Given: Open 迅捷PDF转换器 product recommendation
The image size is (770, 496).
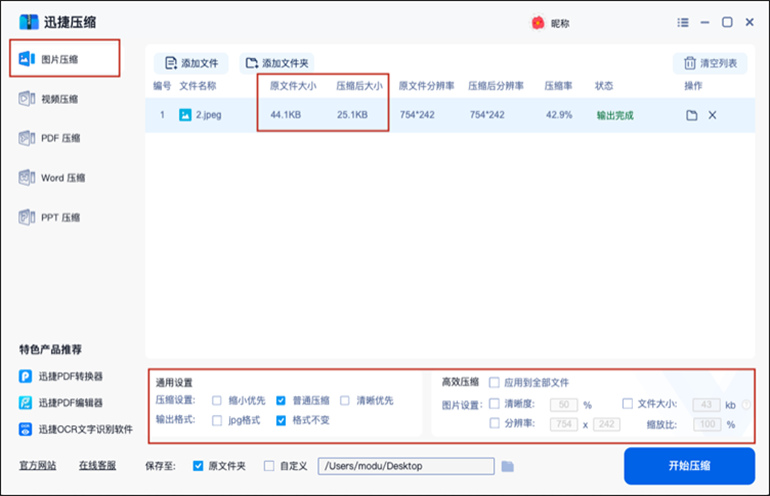Looking at the screenshot, I should 61,376.
